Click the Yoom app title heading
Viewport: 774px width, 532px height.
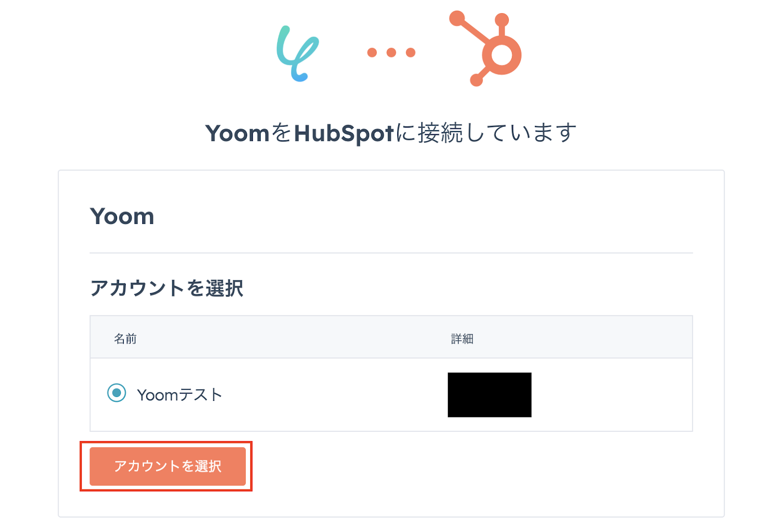(x=122, y=216)
